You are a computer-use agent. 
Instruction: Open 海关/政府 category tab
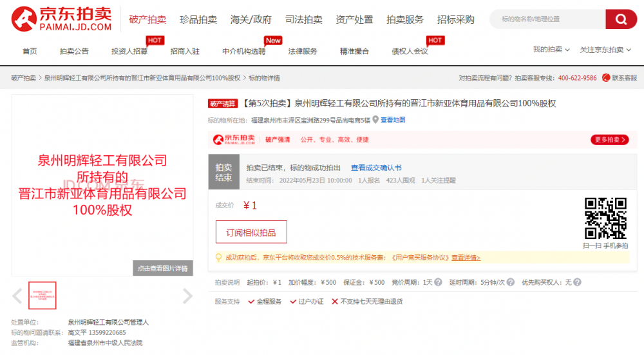(x=251, y=19)
